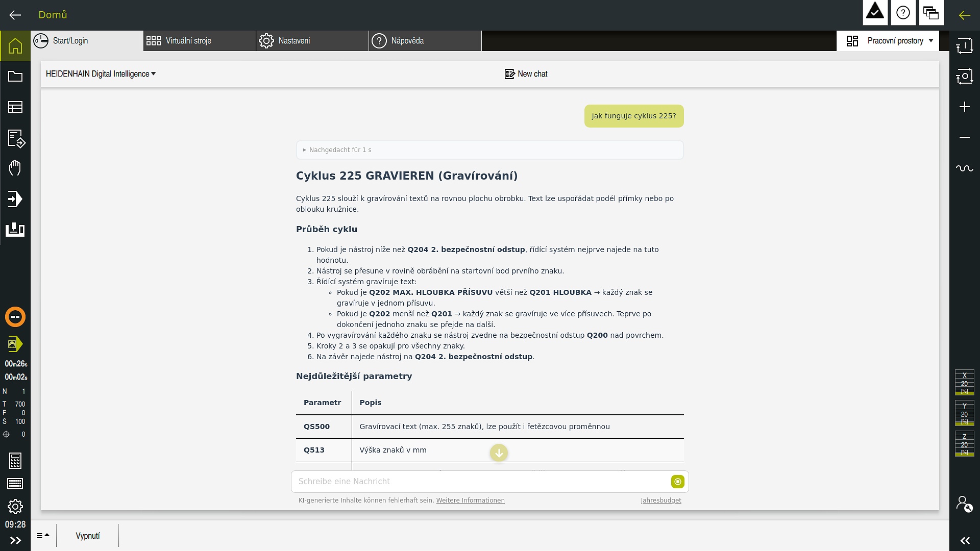Open the Tables mode icon
Image resolution: width=980 pixels, height=551 pixels.
(x=15, y=107)
